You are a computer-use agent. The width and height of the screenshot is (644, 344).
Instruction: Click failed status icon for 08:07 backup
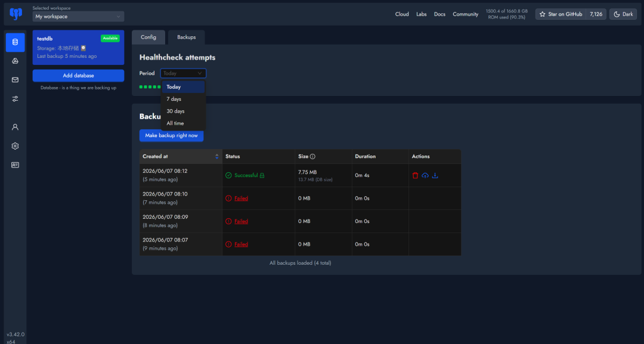229,244
